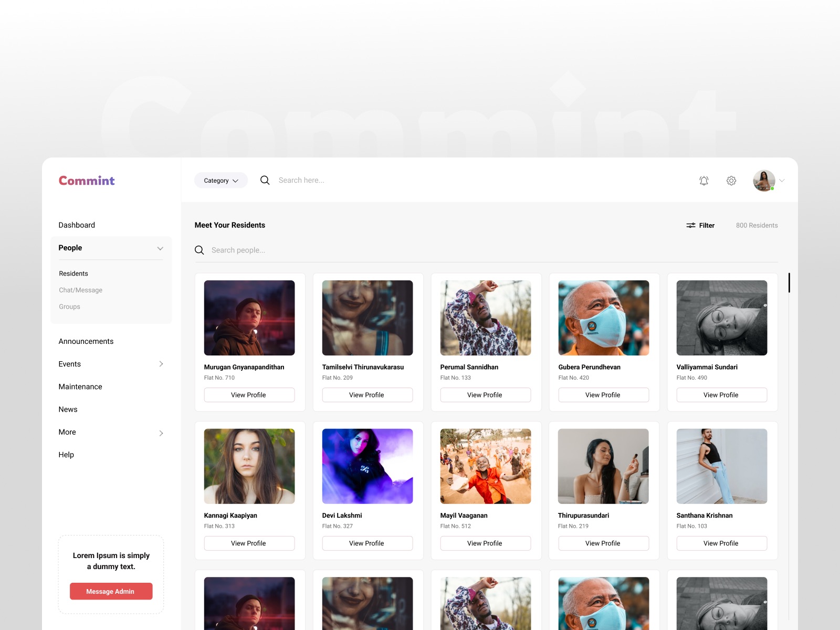Open News in the sidebar

click(68, 409)
